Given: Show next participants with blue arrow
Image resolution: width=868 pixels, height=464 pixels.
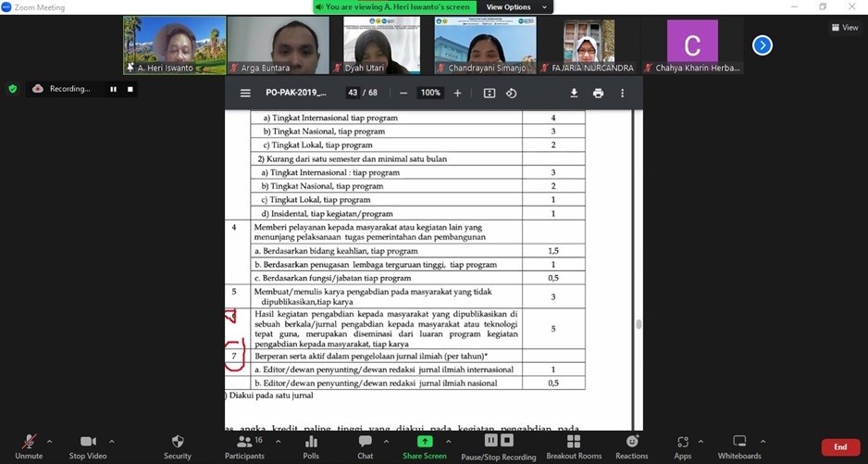Looking at the screenshot, I should coord(763,45).
